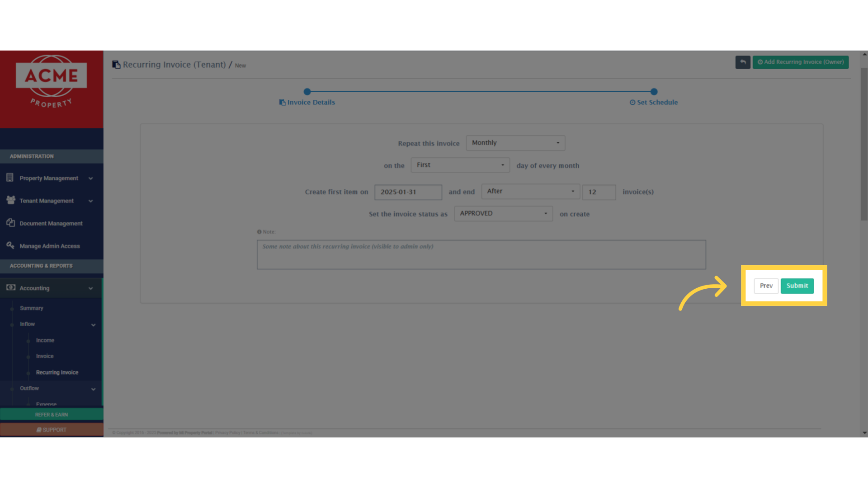Screen dimensions: 868x488
Task: Click the Manage Admin Access key icon
Action: click(10, 245)
